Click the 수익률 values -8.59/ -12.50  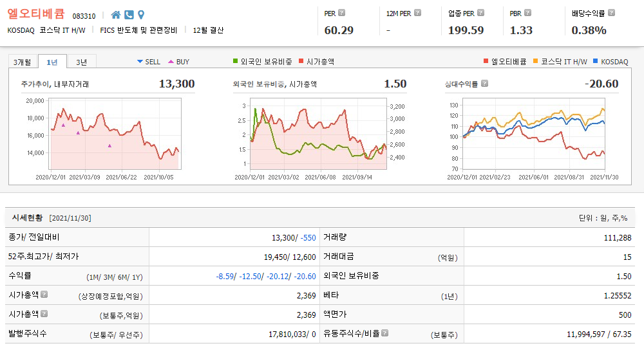click(239, 276)
